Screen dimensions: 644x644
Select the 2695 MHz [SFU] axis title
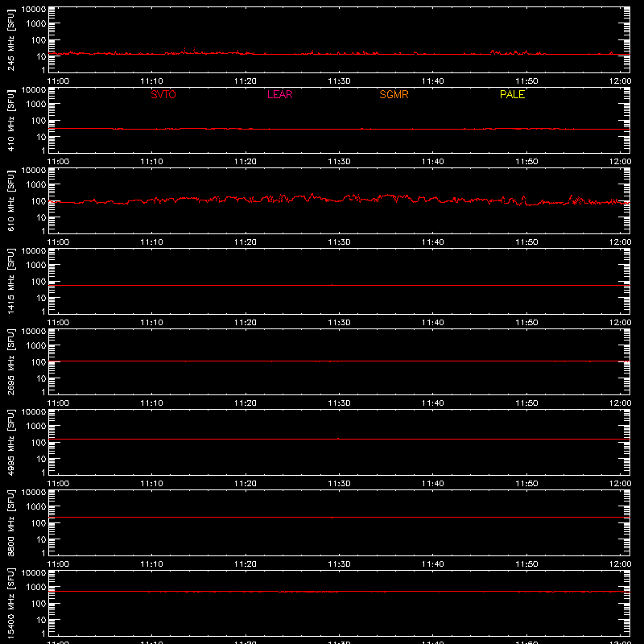pos(10,361)
